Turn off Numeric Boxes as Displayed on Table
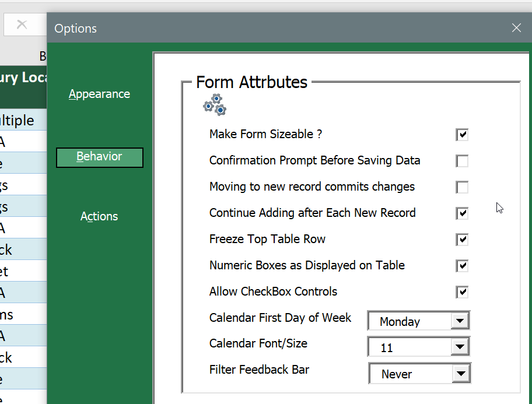The height and width of the screenshot is (404, 532). [x=462, y=266]
